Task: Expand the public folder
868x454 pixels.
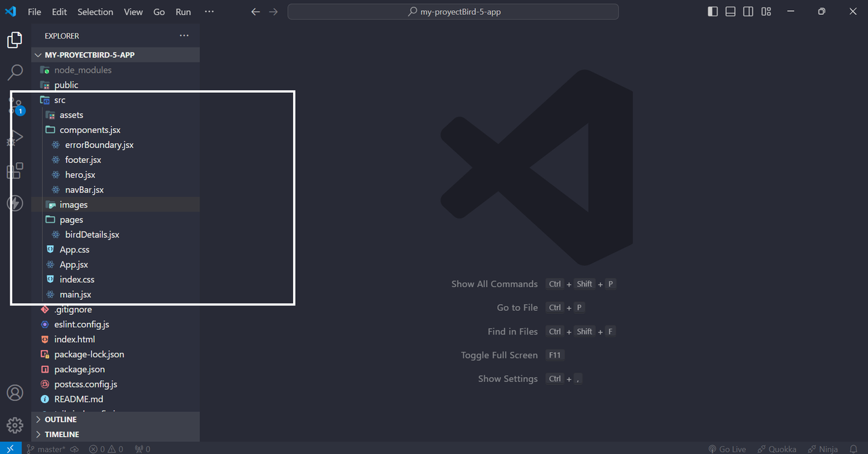Action: [115, 85]
